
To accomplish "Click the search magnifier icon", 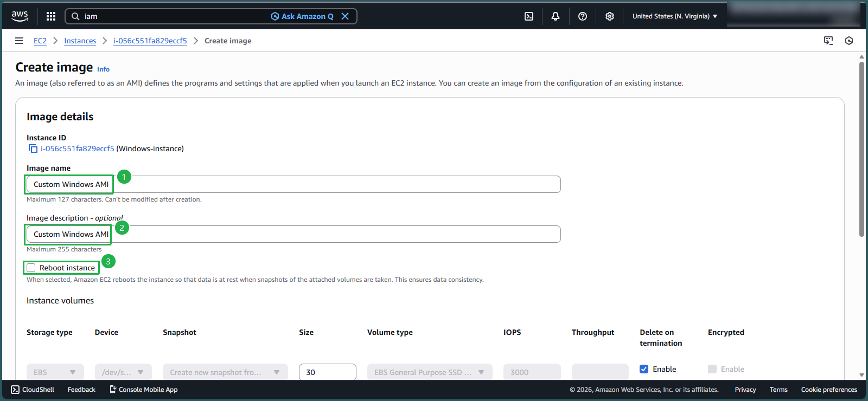I will coord(75,16).
